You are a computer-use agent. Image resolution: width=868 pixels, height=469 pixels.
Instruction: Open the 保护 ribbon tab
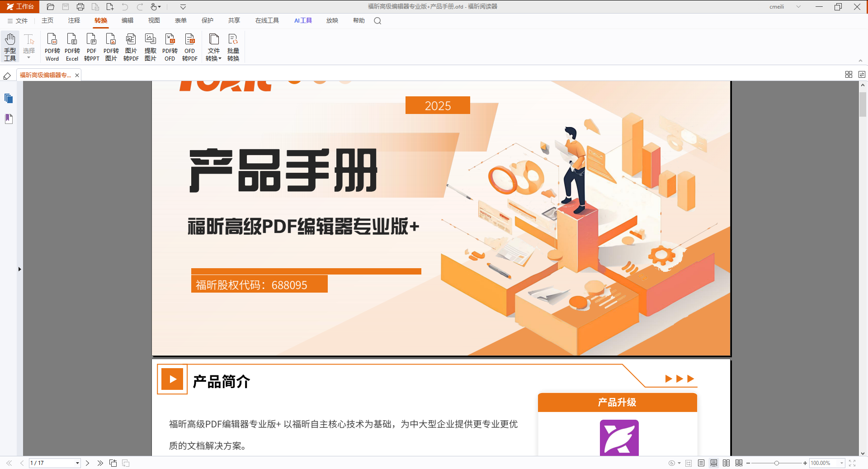[208, 21]
